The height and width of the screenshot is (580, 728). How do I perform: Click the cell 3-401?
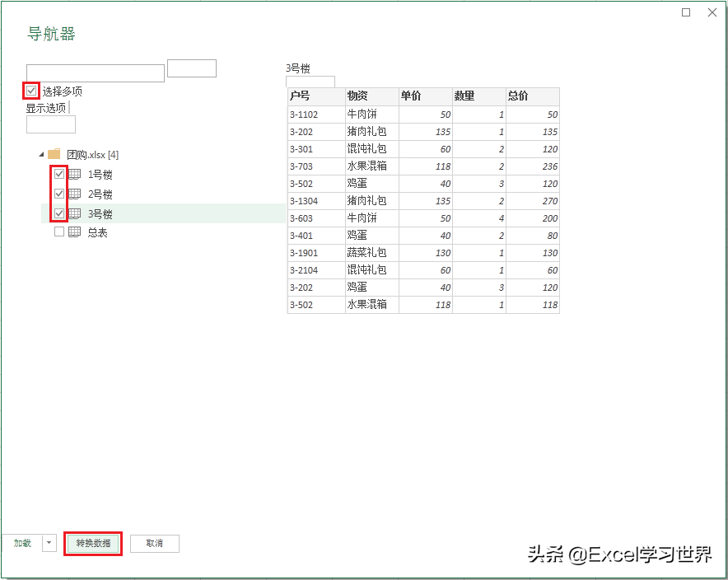[x=316, y=236]
